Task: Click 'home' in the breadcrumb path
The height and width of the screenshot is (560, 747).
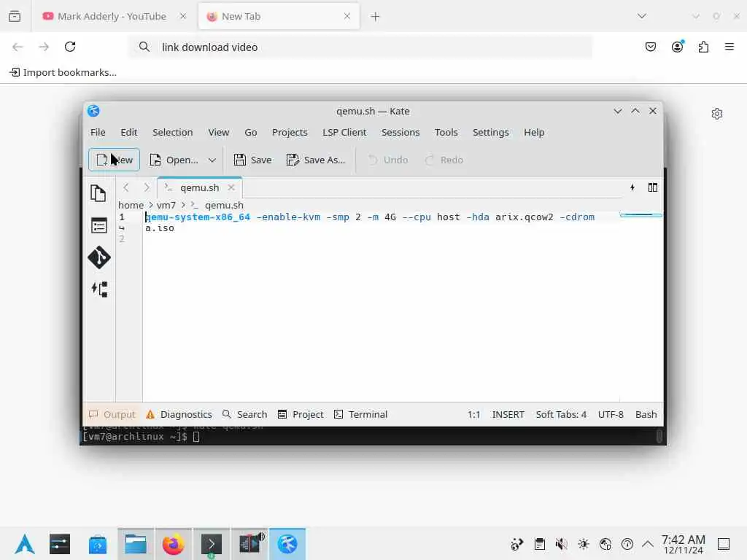Action: pos(131,205)
